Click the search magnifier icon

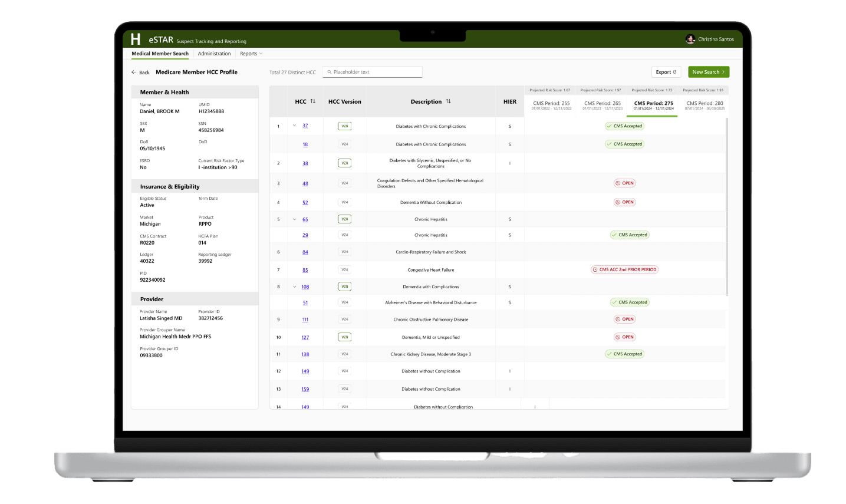click(330, 72)
